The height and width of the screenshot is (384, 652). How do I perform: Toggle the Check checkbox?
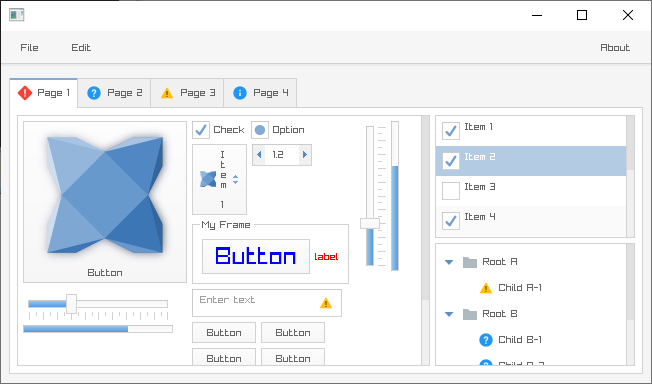[201, 130]
